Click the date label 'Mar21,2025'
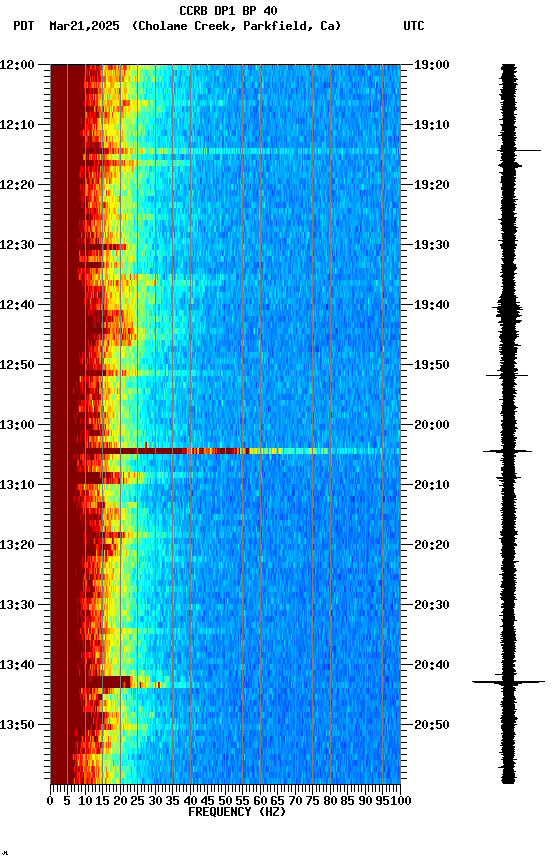This screenshot has height=864, width=552. (84, 26)
